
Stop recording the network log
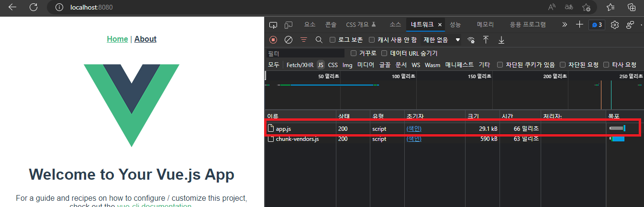coord(273,40)
